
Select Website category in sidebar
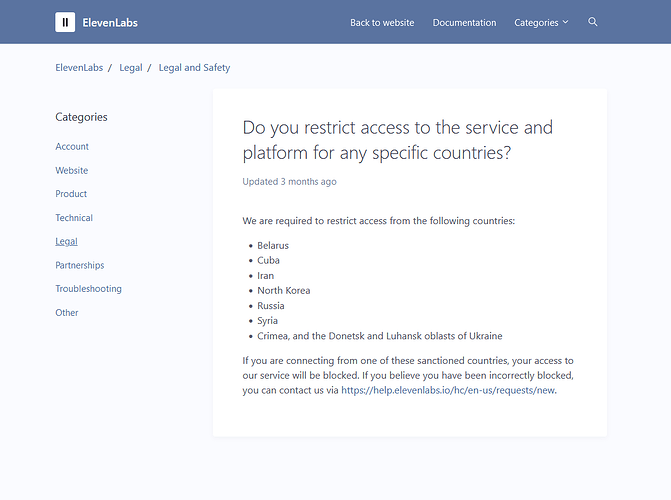click(71, 170)
